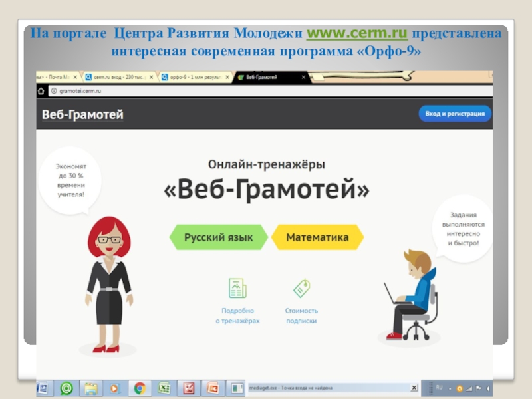Switch to the 'орфо-9' search tab
Viewport: 532px width, 399px height.
(196, 77)
